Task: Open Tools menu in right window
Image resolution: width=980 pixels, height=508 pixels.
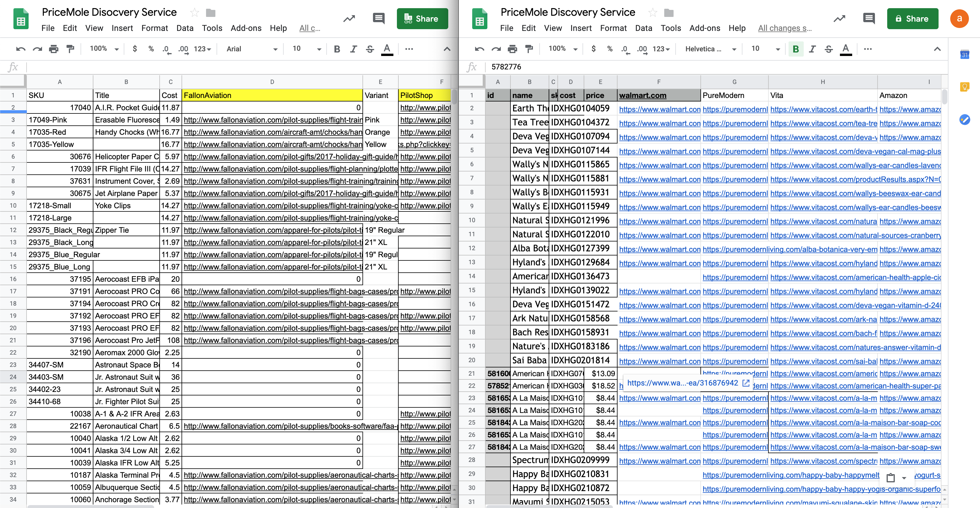Action: pos(671,28)
